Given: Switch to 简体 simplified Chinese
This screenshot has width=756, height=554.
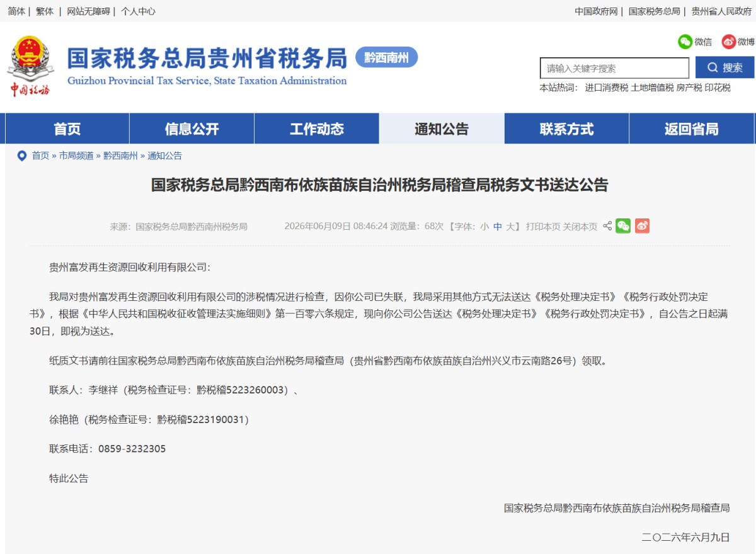Looking at the screenshot, I should (x=16, y=11).
